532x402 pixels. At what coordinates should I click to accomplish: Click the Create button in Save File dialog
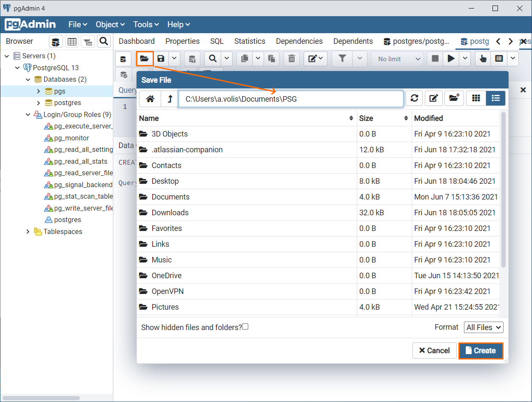click(x=481, y=351)
